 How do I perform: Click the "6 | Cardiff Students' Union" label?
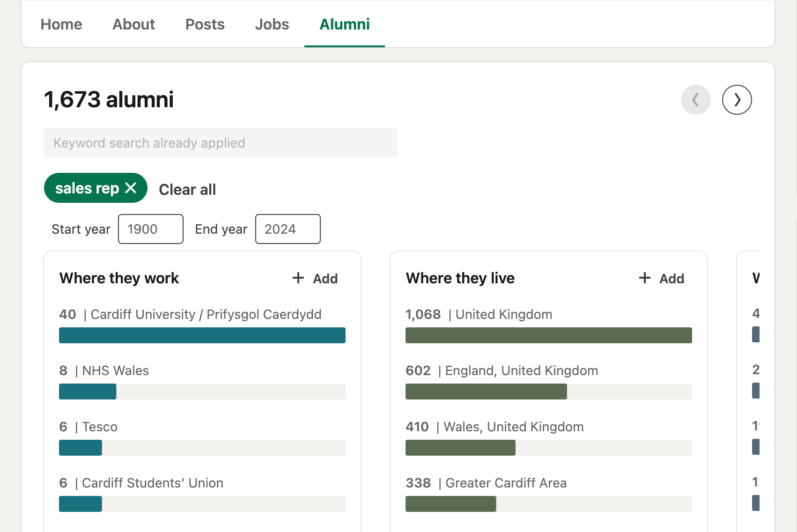coord(141,483)
